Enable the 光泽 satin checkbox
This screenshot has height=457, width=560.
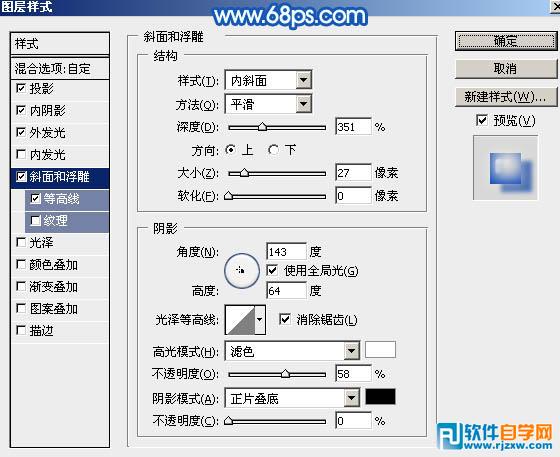pyautogui.click(x=21, y=242)
